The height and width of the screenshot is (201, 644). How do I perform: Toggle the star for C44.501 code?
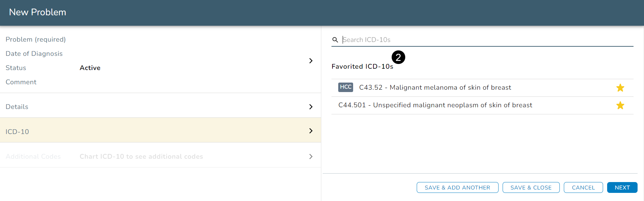coord(620,106)
